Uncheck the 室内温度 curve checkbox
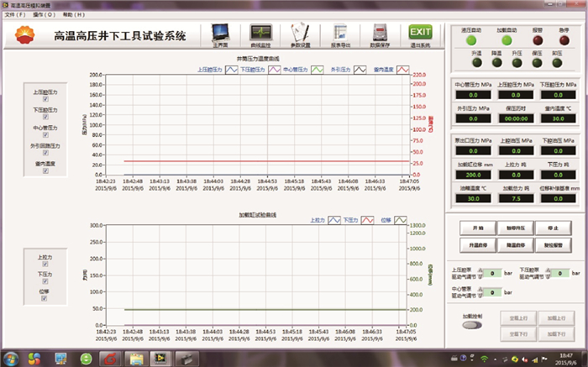The image size is (588, 367). pos(45,170)
